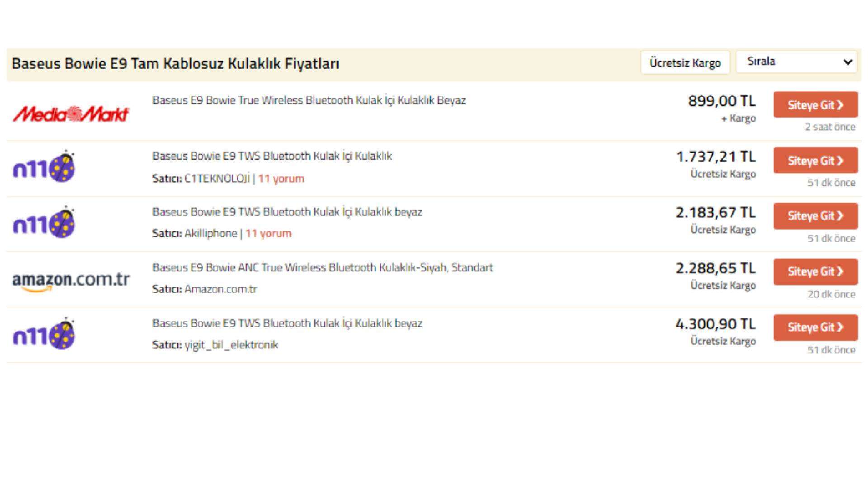868x488 pixels.
Task: Open the Amazon ANC Siyah Standart listing title
Action: tap(322, 267)
